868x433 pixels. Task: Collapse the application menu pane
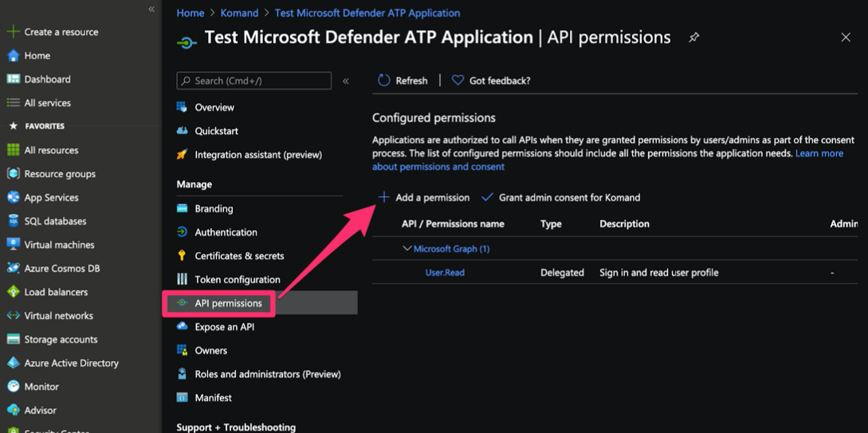pos(345,81)
